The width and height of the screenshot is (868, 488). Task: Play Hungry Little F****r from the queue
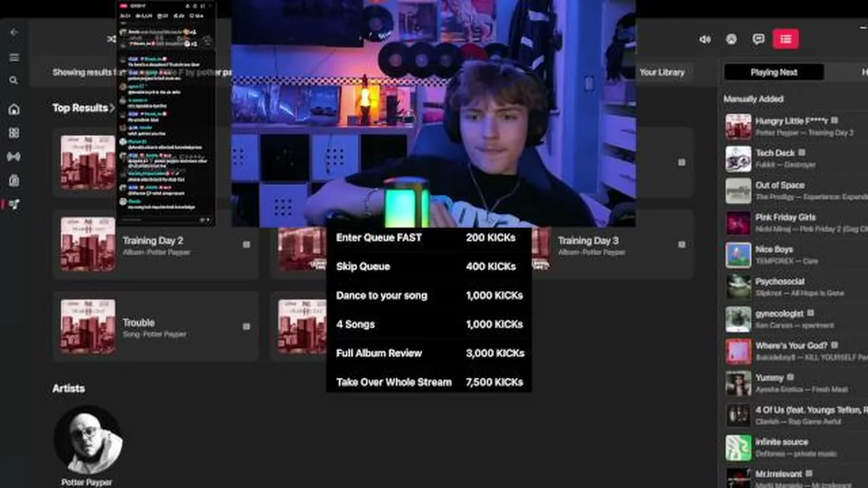(795, 126)
